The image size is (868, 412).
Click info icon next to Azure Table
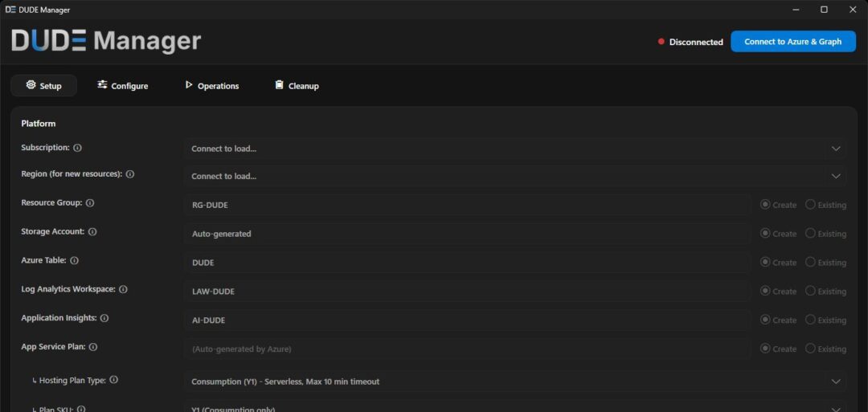point(75,261)
